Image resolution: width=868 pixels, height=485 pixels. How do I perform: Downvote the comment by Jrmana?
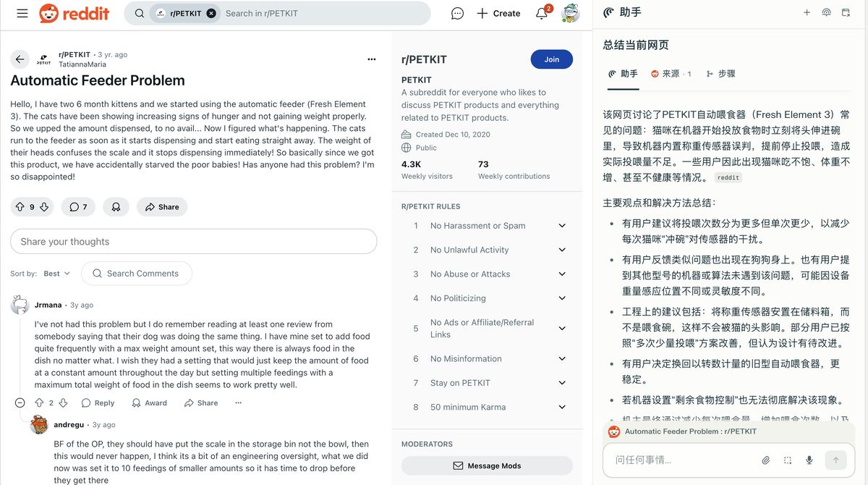pos(63,403)
